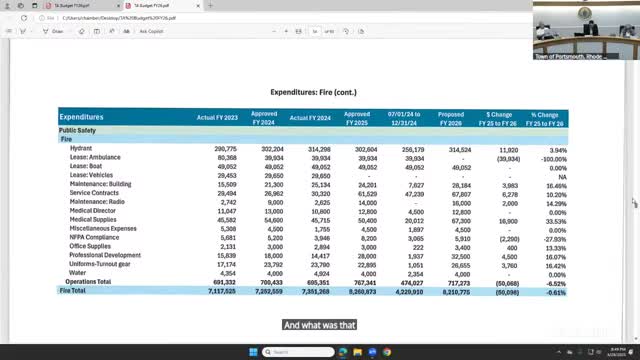640x360 pixels.
Task: Open the tab actions menu
Action: click(x=35, y=6)
